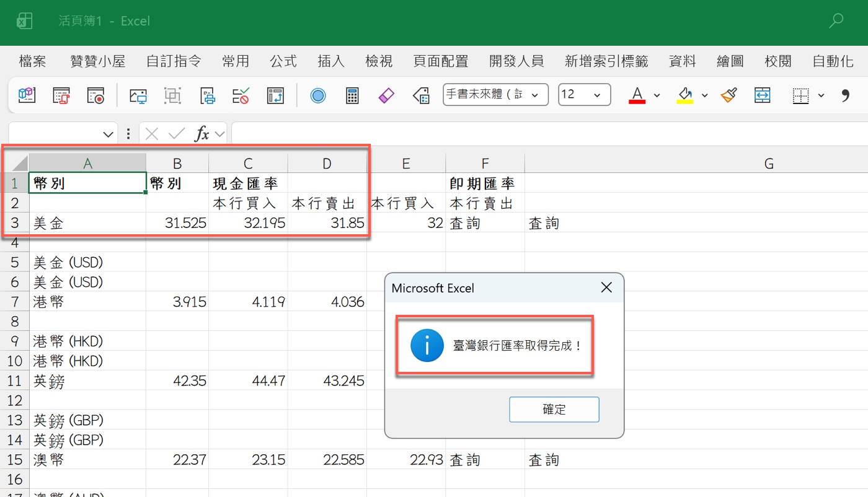Image resolution: width=868 pixels, height=497 pixels.
Task: Expand the font color dropdown arrow
Action: click(657, 95)
